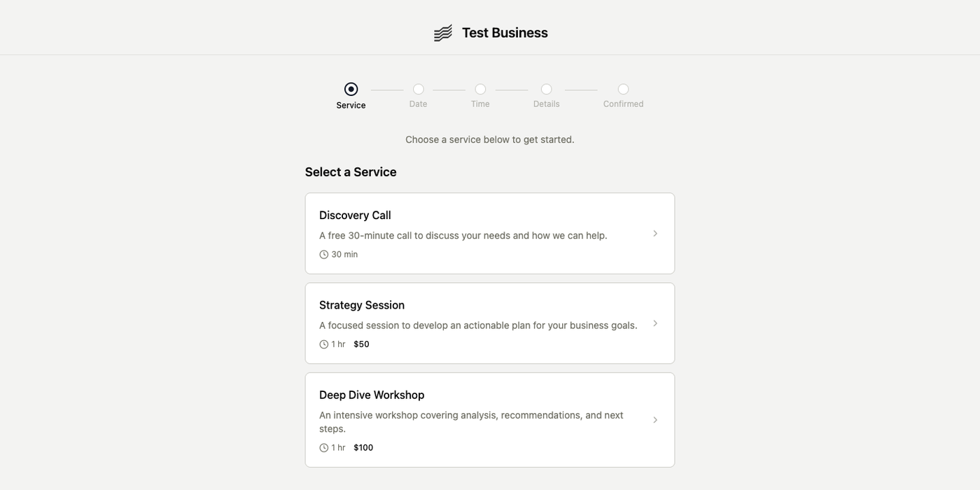Expand the Deep Dive Workshop card via its chevron
This screenshot has height=490, width=980.
click(x=655, y=419)
